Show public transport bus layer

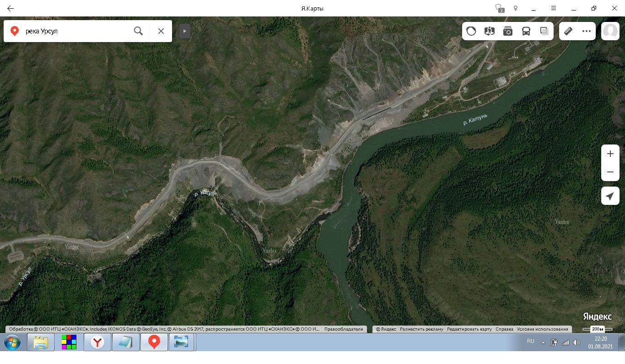click(x=526, y=31)
